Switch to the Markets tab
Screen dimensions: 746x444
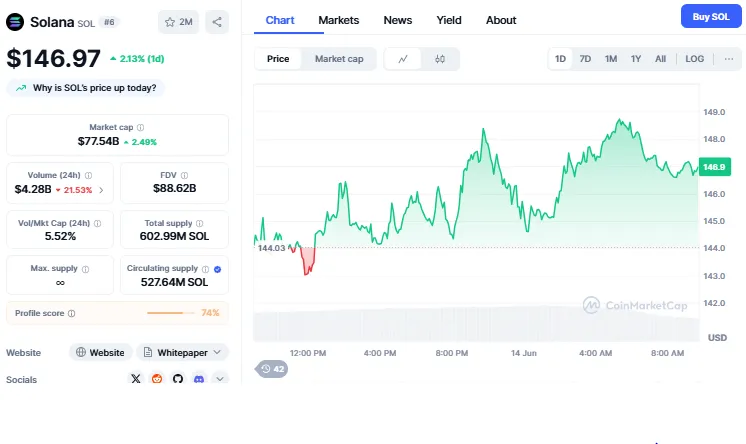pyautogui.click(x=338, y=20)
